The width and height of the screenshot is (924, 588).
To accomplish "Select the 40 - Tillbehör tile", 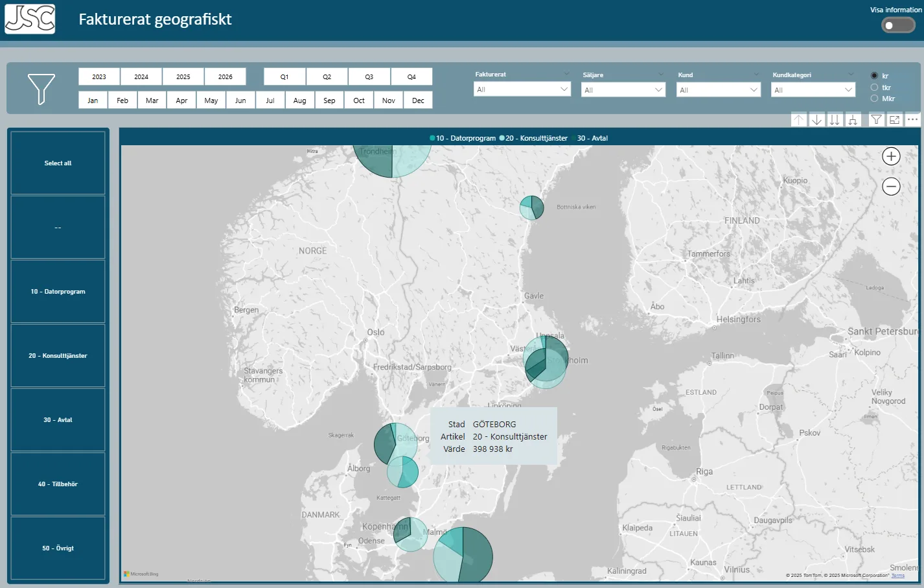I will click(x=58, y=484).
